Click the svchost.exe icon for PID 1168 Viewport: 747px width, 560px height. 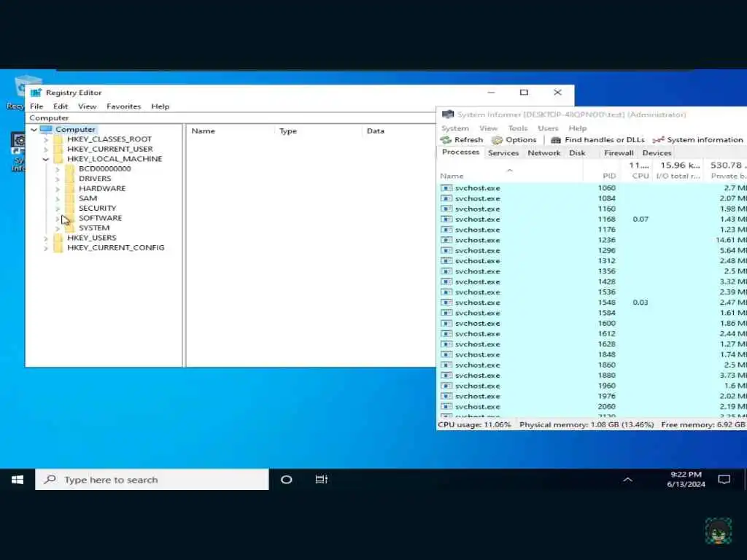coord(446,219)
